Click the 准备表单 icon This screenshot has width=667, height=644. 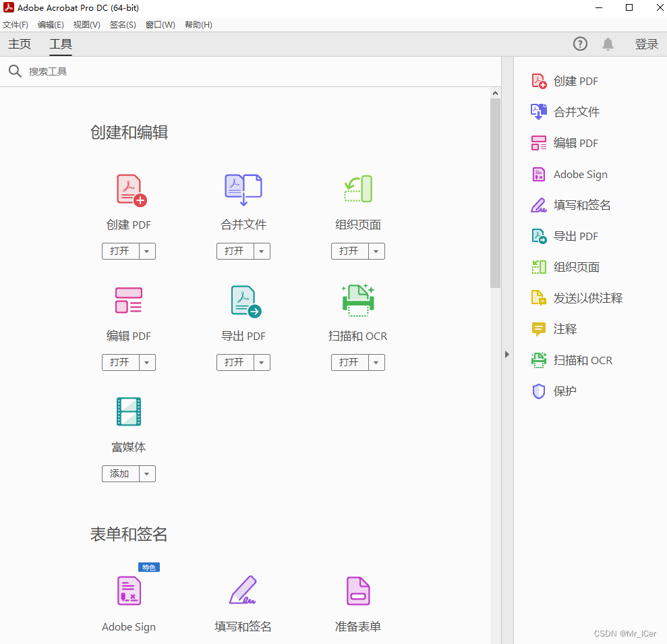[x=358, y=591]
